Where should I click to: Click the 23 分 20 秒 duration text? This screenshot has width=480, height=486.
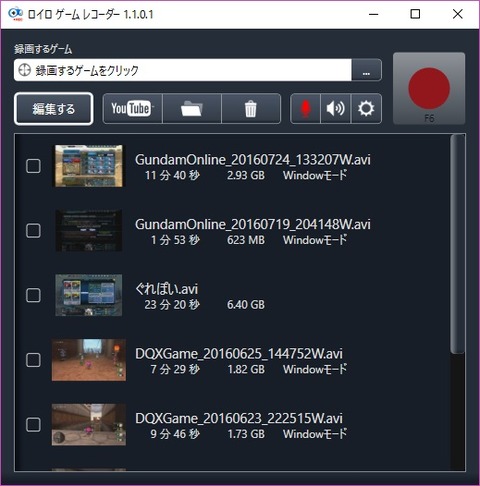click(172, 305)
